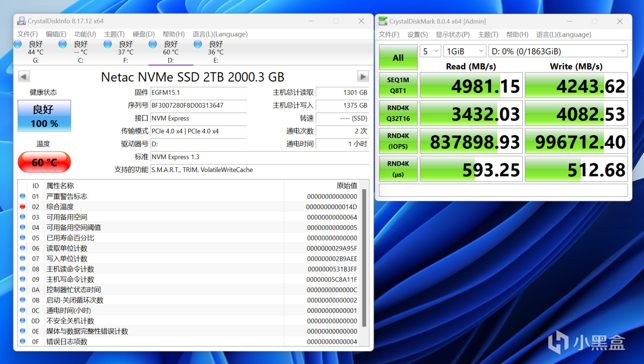
Task: Click the raw value 0000000000014D
Action: (x=331, y=207)
